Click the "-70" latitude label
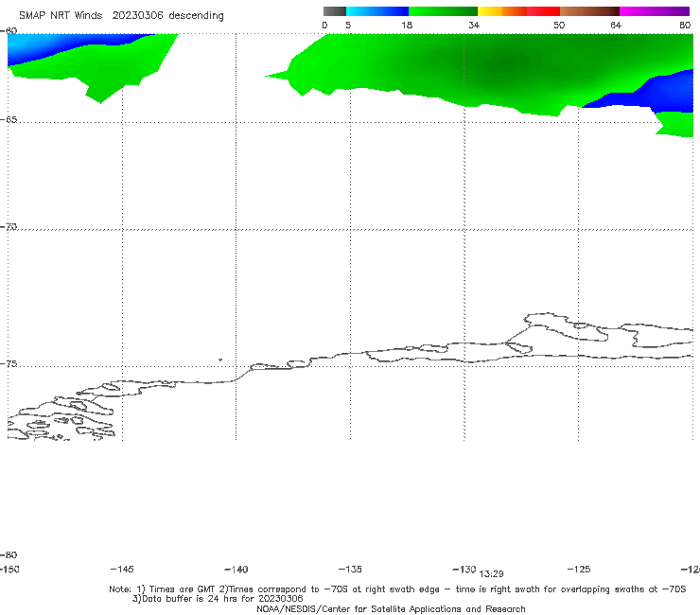This screenshot has height=615, width=700. (x=9, y=227)
